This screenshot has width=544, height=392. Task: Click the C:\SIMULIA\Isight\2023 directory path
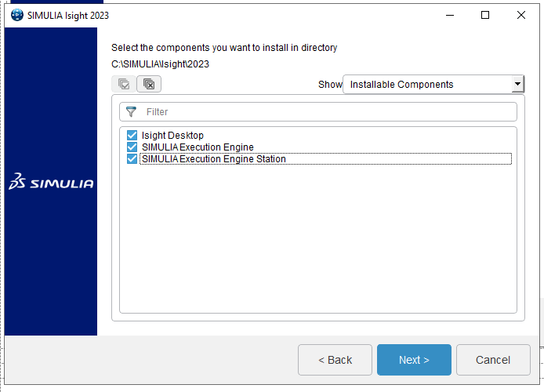tap(160, 64)
